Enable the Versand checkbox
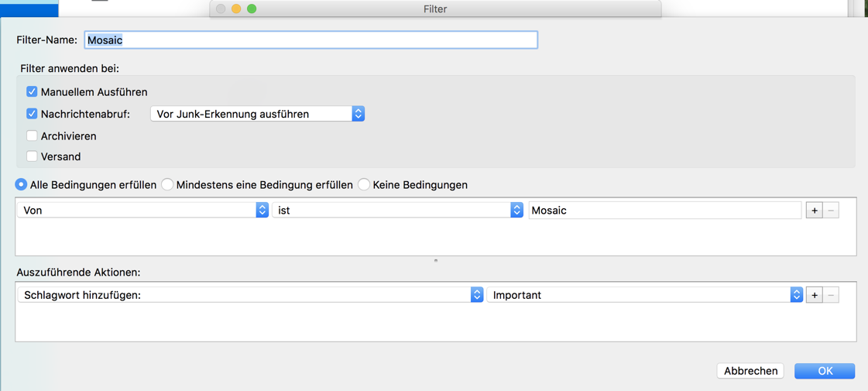The height and width of the screenshot is (391, 868). pos(32,156)
